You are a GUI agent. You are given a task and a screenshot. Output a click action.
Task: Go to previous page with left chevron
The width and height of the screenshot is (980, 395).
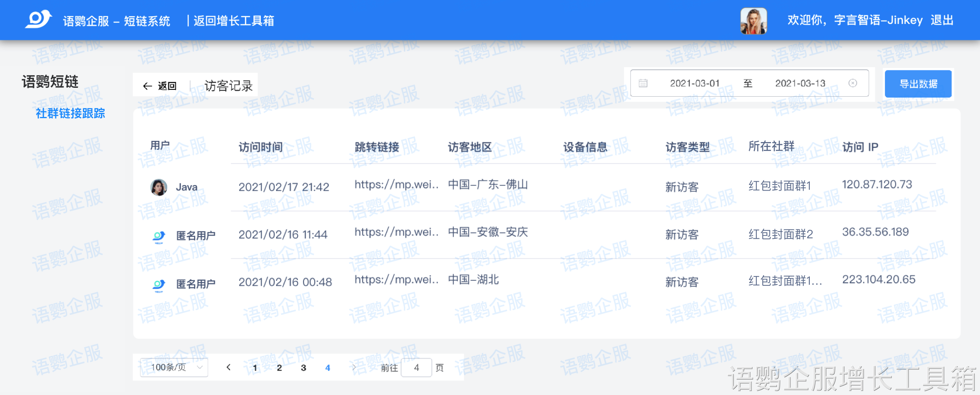(229, 367)
